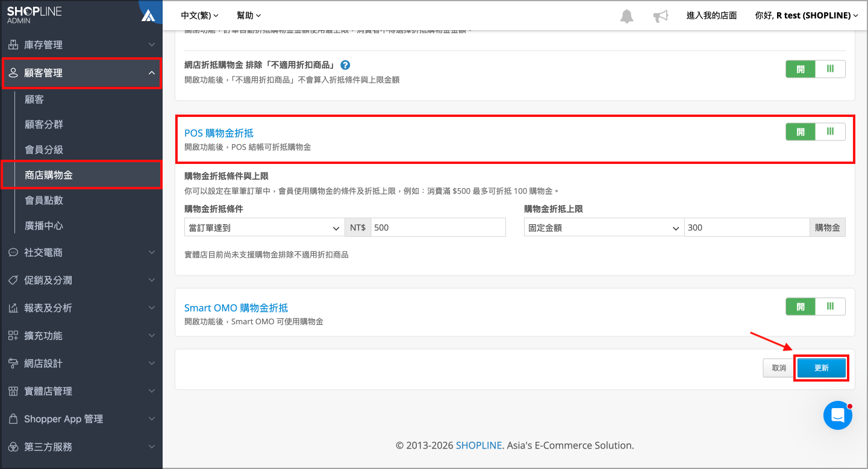The image size is (868, 469).
Task: Click the Shopper App 管理 bag icon
Action: click(x=13, y=419)
